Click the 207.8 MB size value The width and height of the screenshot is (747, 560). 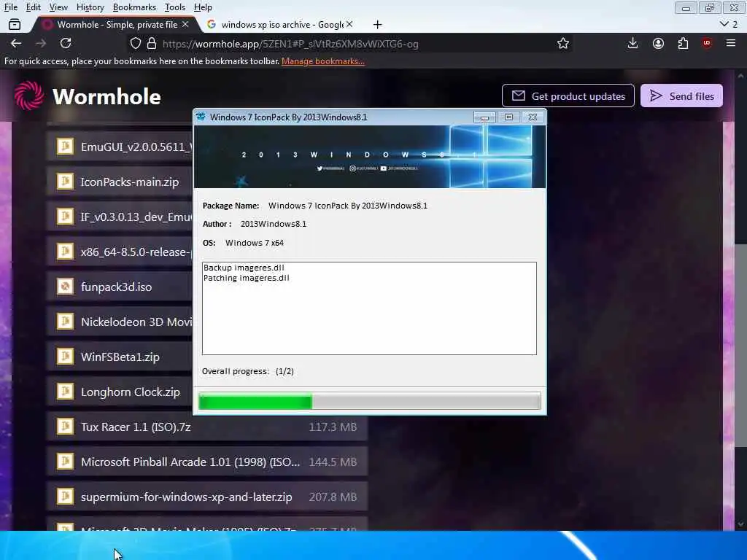tap(333, 497)
